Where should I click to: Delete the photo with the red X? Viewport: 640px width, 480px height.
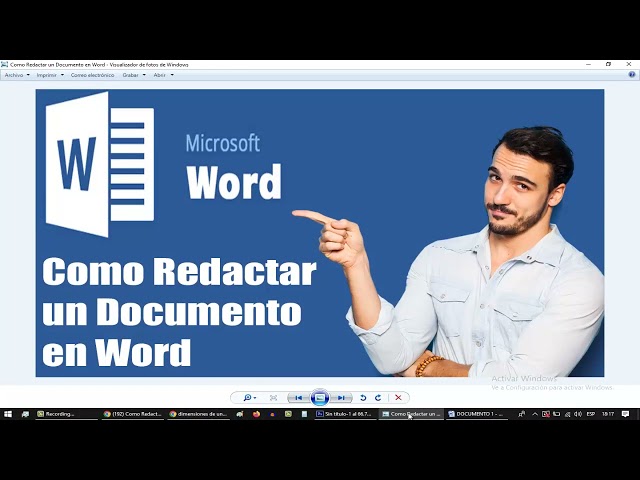click(398, 398)
